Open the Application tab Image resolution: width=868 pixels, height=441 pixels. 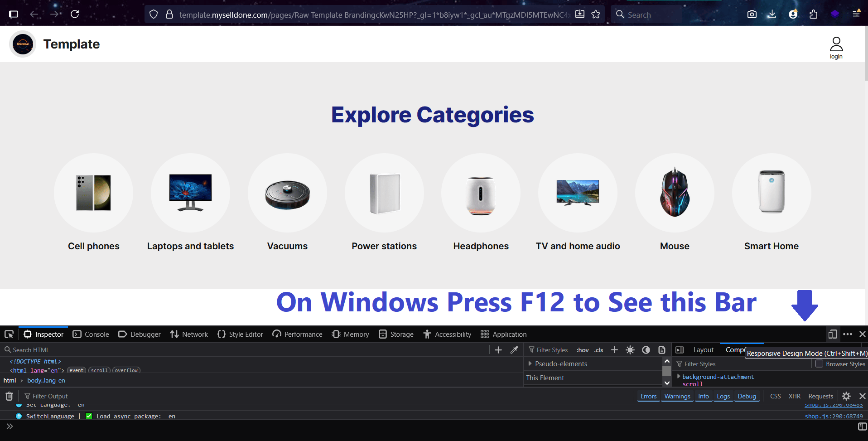coord(504,334)
